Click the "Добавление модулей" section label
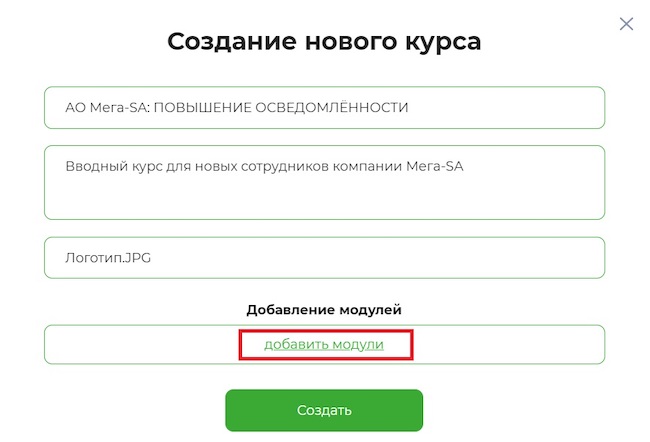This screenshot has width=650, height=442. click(324, 310)
